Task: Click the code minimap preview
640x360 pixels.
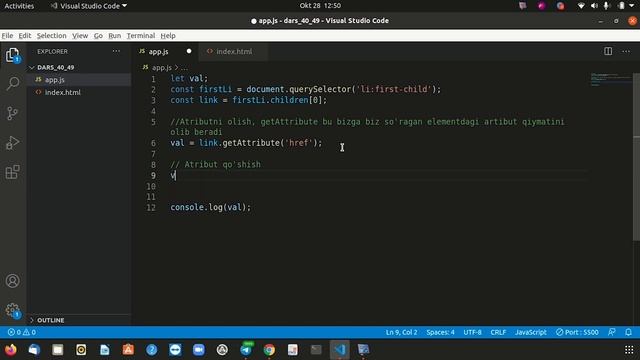Action: pyautogui.click(x=610, y=80)
